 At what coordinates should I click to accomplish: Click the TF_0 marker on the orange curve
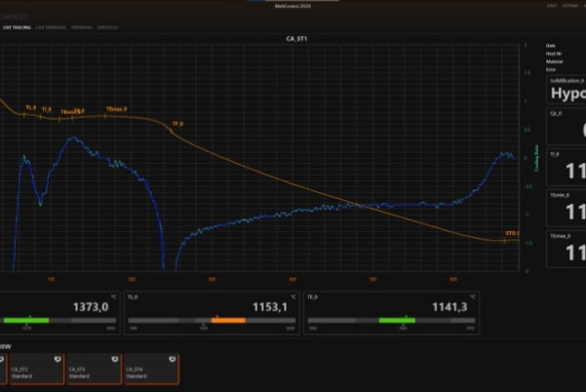coord(177,124)
